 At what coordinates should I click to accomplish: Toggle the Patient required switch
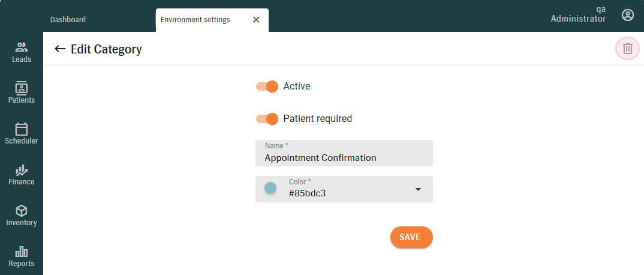(267, 118)
